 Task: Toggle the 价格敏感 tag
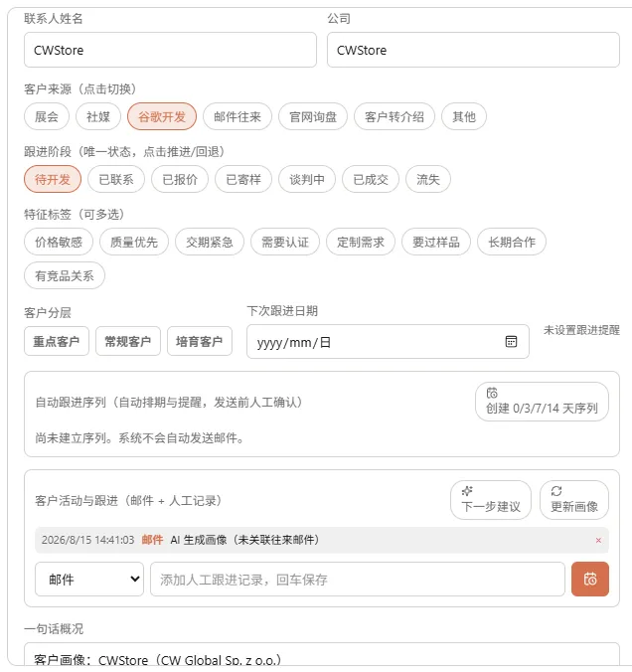tap(59, 242)
